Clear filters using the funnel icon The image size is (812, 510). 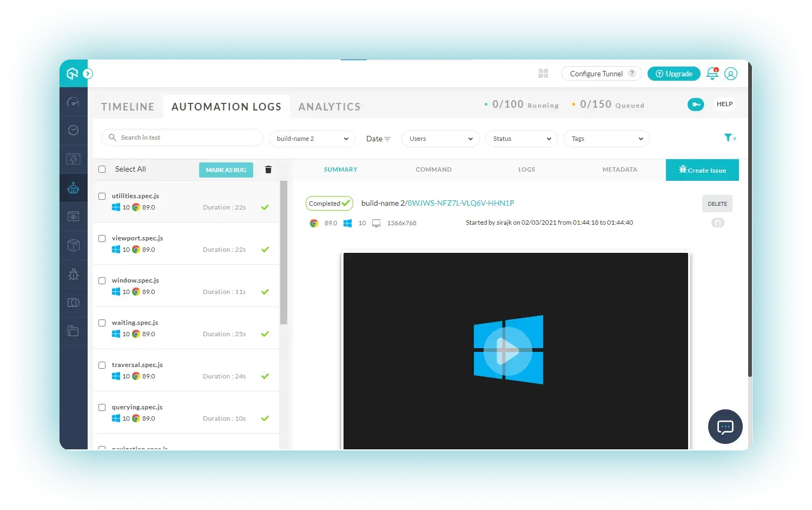click(x=730, y=138)
